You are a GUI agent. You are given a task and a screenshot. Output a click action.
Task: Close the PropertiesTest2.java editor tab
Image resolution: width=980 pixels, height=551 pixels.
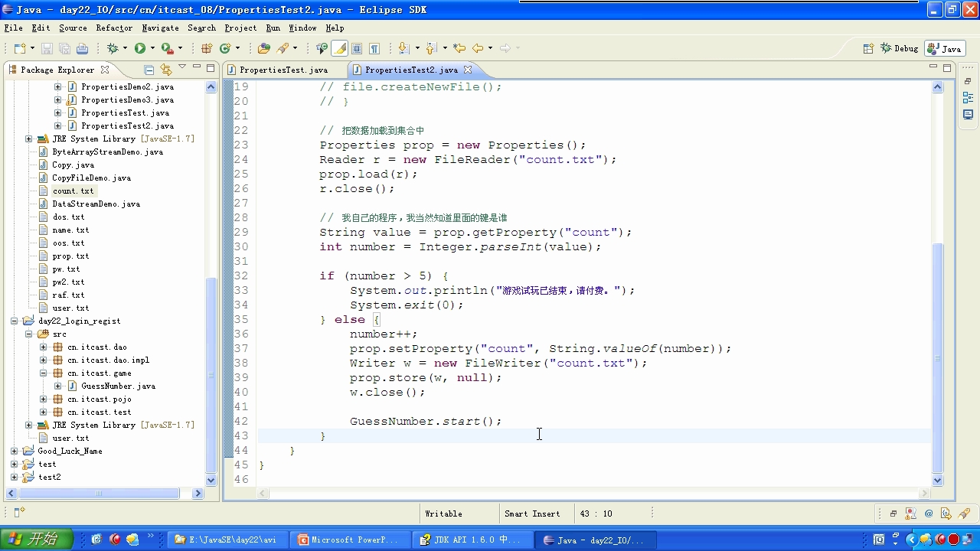coord(468,70)
